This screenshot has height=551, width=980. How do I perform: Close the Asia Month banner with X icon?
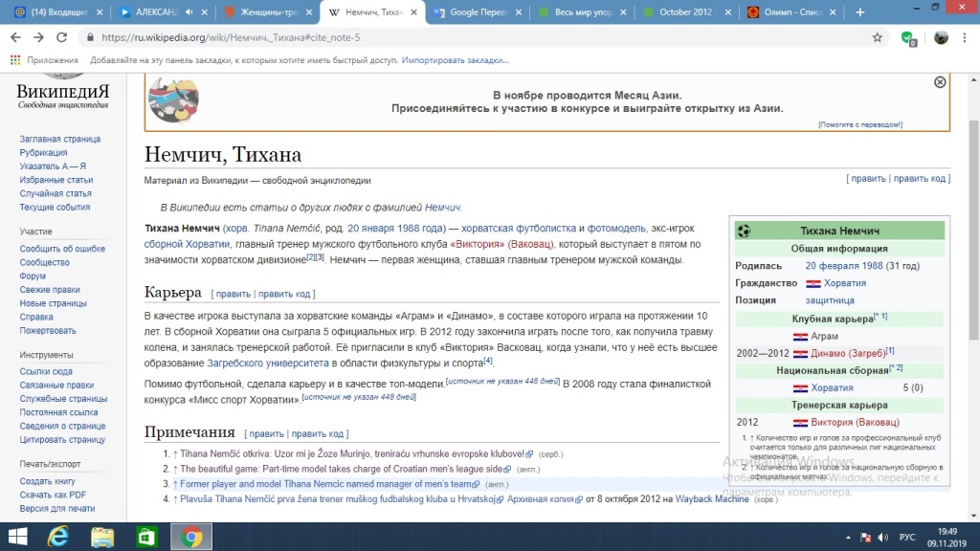[x=940, y=82]
